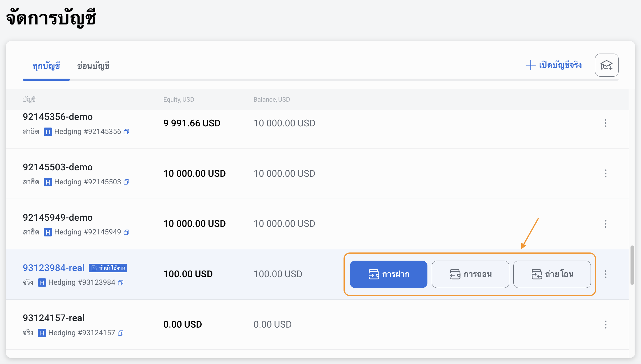
Task: Open demo account graduation-cap icon button
Action: tap(606, 65)
